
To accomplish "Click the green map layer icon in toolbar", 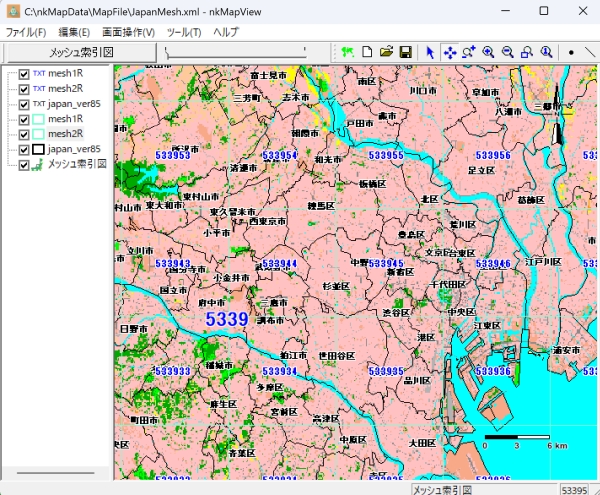I will click(347, 52).
